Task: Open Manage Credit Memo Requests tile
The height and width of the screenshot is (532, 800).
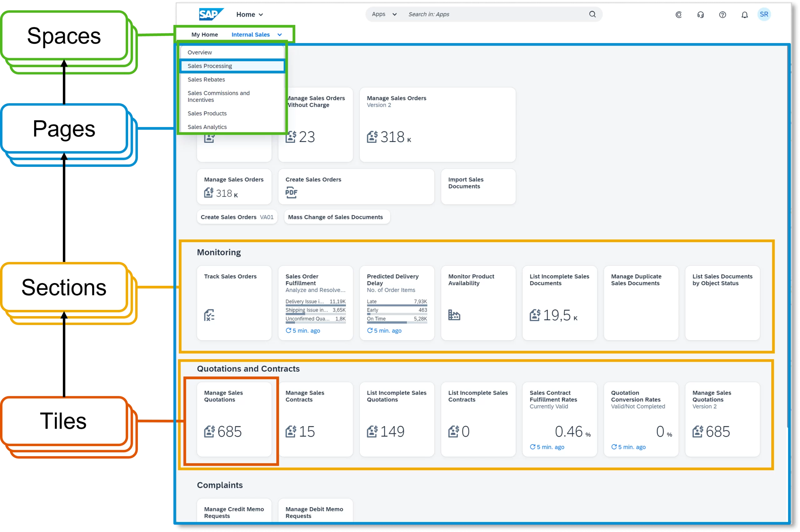Action: click(x=234, y=510)
